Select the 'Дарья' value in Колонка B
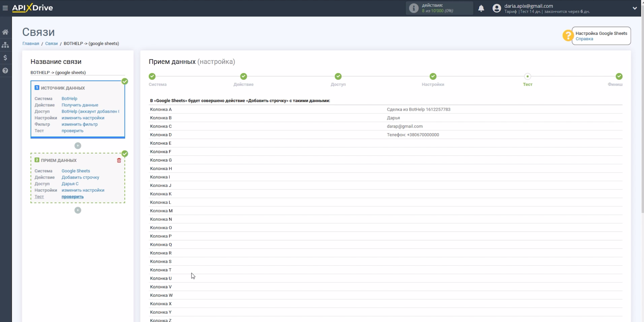 point(393,118)
